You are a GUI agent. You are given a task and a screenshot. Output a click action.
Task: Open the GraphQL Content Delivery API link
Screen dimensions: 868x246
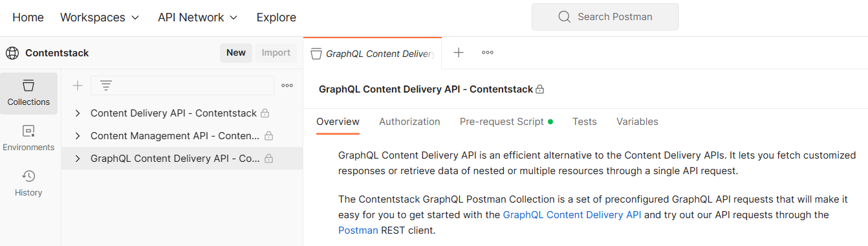coord(572,214)
